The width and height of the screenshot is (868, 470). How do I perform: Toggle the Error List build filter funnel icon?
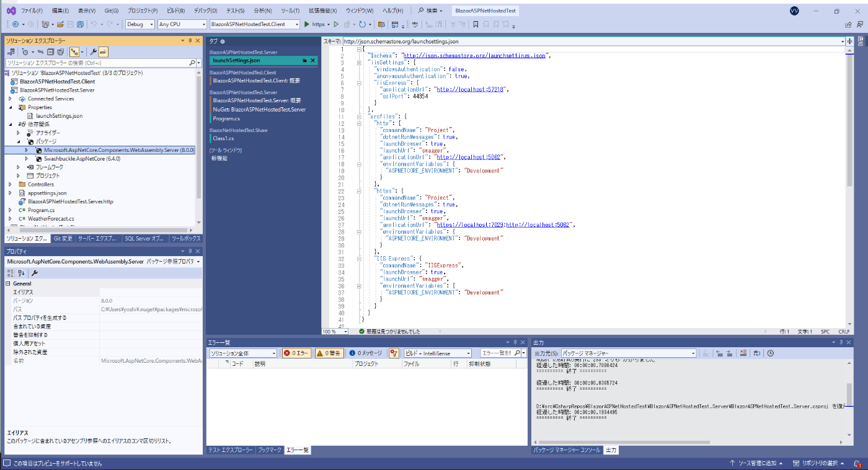click(x=393, y=353)
